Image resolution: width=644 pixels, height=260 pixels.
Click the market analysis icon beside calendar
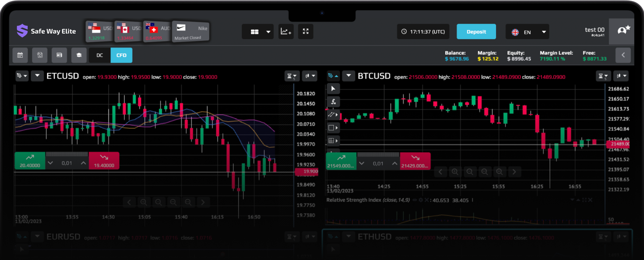(40, 55)
